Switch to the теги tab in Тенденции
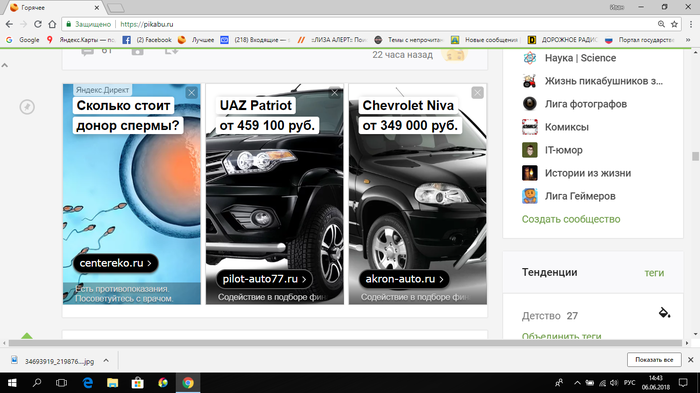 click(x=654, y=273)
